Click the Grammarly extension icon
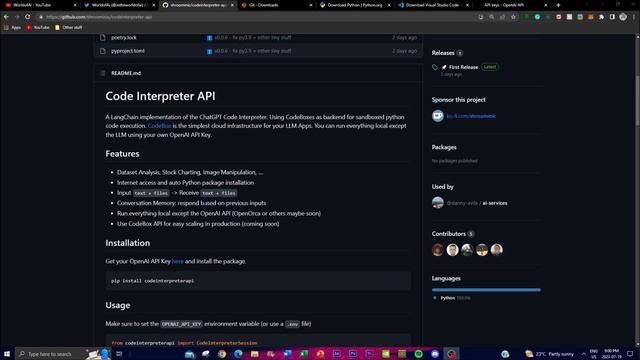The image size is (640, 360). click(538, 17)
